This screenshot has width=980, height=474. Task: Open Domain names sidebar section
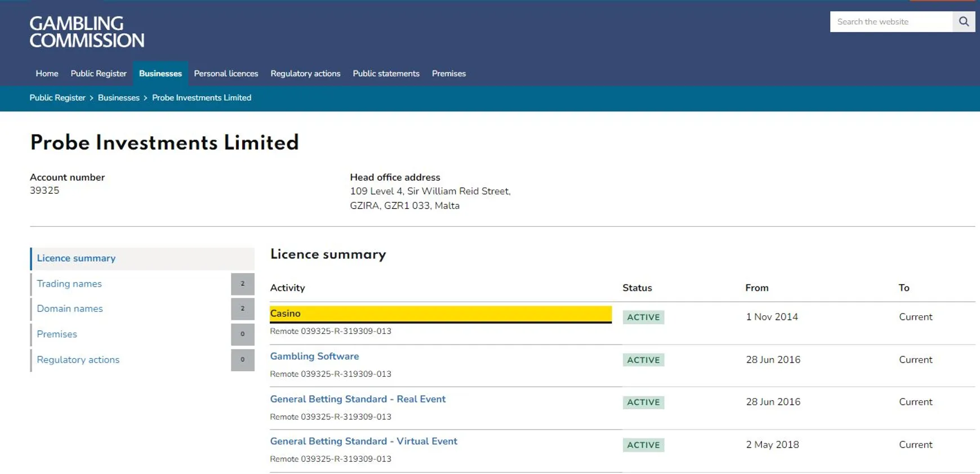tap(70, 308)
